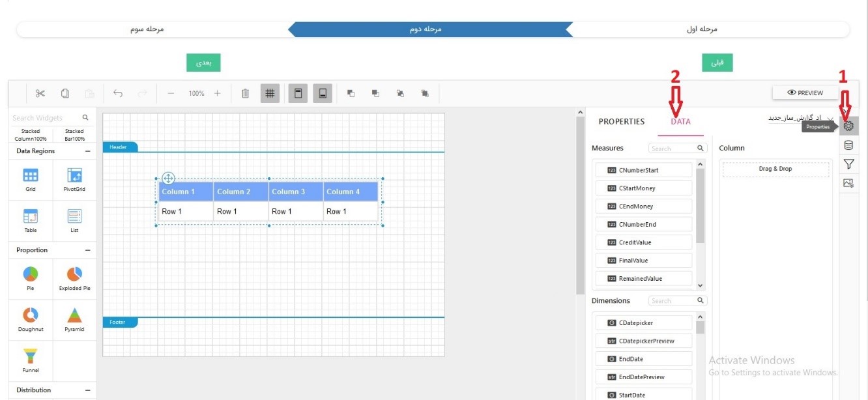Screen dimensions: 868x400
Task: Switch to the PROPERTIES tab
Action: pos(621,122)
